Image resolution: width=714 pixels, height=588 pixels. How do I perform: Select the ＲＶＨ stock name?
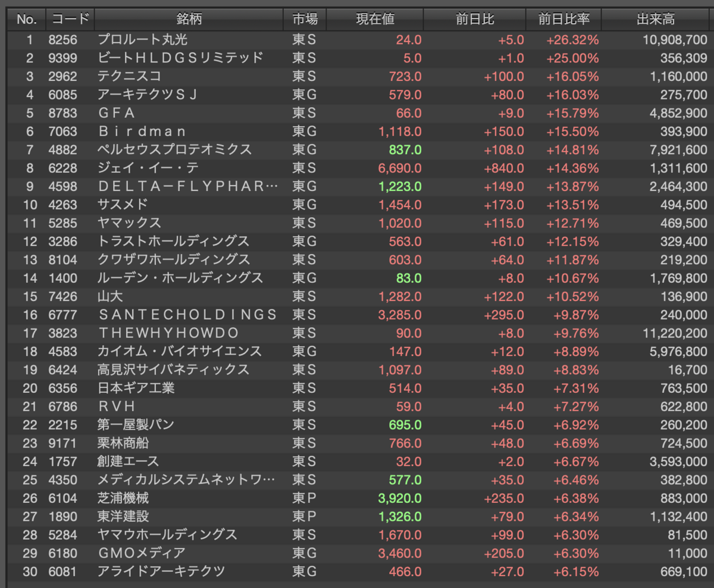pyautogui.click(x=117, y=406)
